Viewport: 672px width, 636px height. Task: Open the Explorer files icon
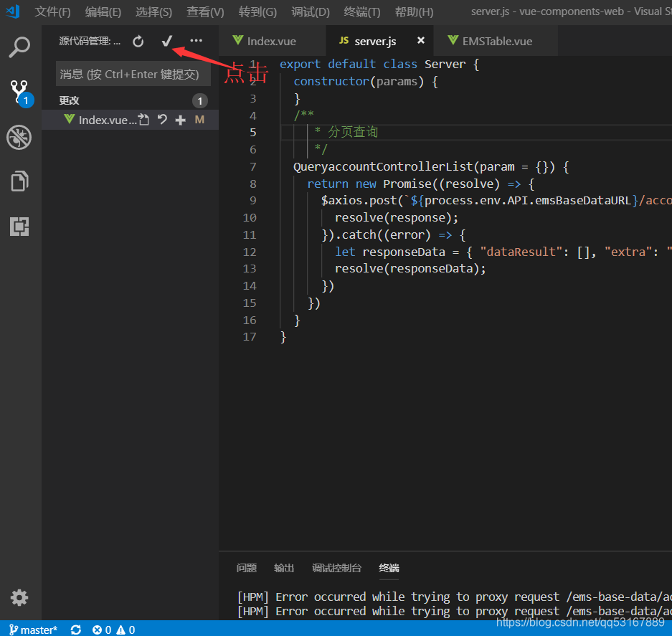[19, 181]
